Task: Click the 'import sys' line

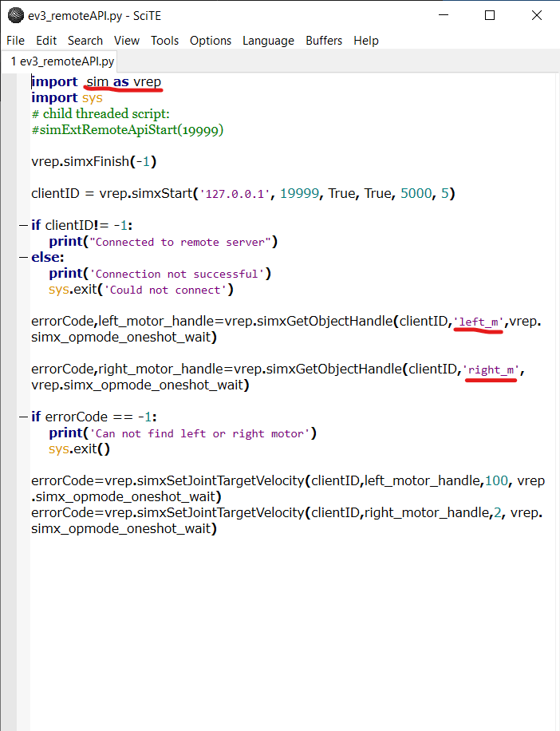Action: pos(67,97)
